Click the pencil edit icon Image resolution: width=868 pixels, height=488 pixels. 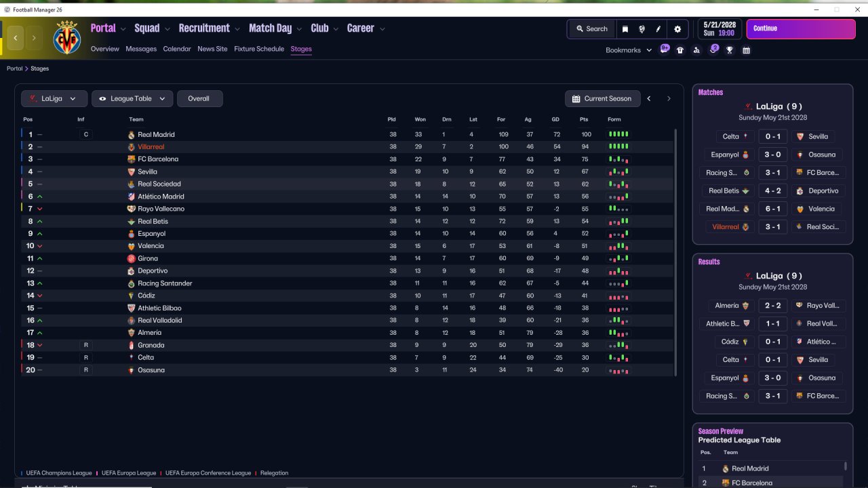pyautogui.click(x=658, y=29)
